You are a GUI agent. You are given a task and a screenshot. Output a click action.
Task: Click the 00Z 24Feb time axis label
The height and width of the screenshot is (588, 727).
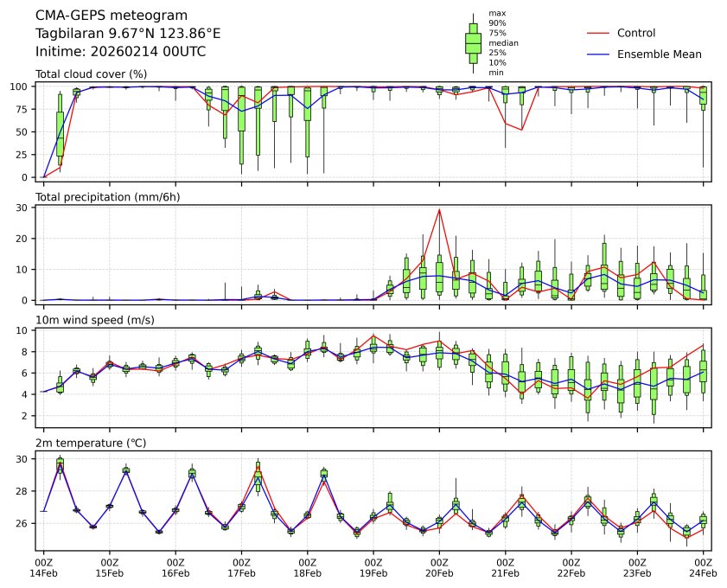[703, 566]
